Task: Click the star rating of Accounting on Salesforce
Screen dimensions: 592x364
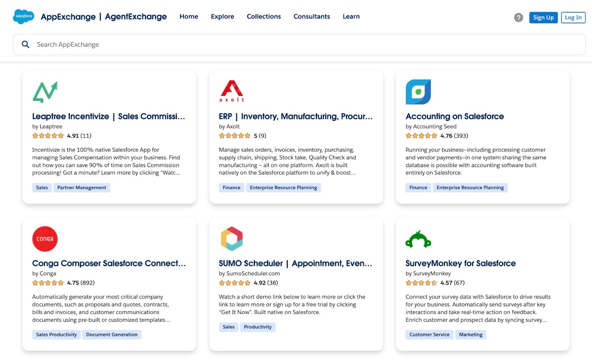Action: (x=421, y=136)
